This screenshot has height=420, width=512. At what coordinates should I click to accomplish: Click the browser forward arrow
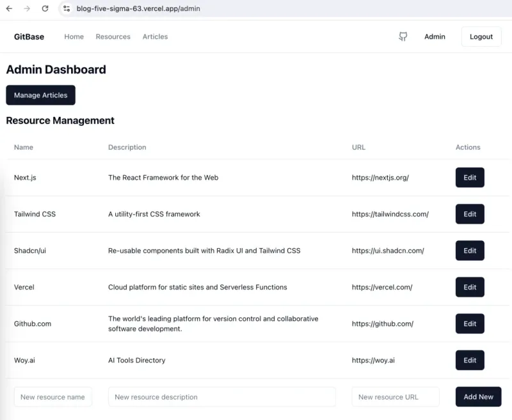(x=27, y=8)
